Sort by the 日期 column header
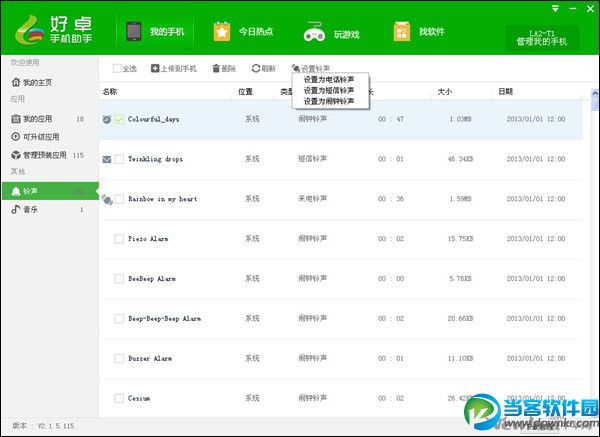This screenshot has height=437, width=600. 505,91
